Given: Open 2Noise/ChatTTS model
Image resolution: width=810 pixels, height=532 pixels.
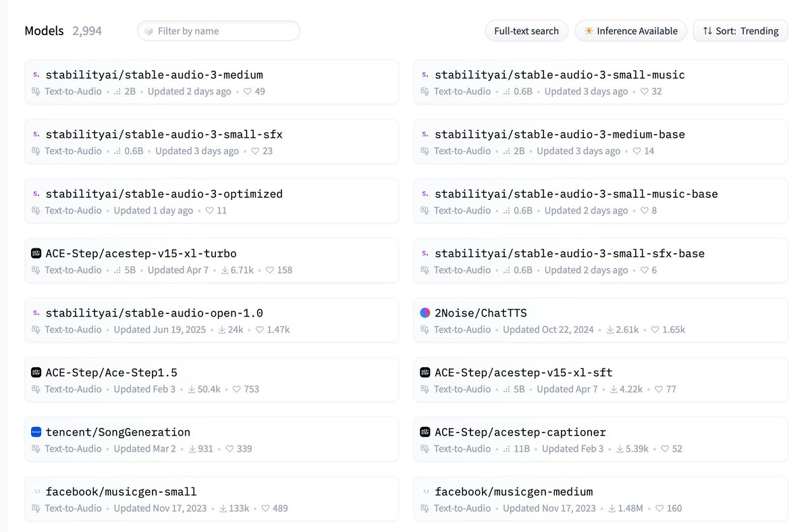Looking at the screenshot, I should 601,320.
